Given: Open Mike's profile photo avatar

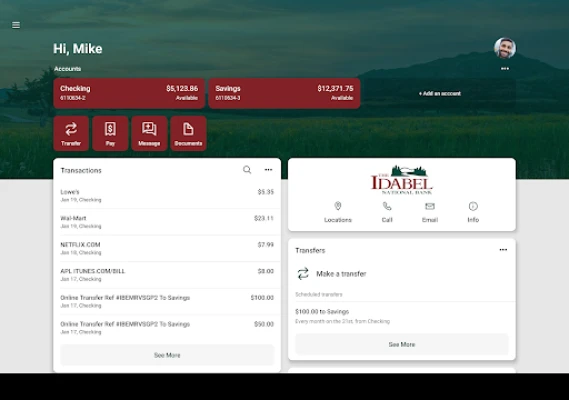Looking at the screenshot, I should click(x=505, y=48).
